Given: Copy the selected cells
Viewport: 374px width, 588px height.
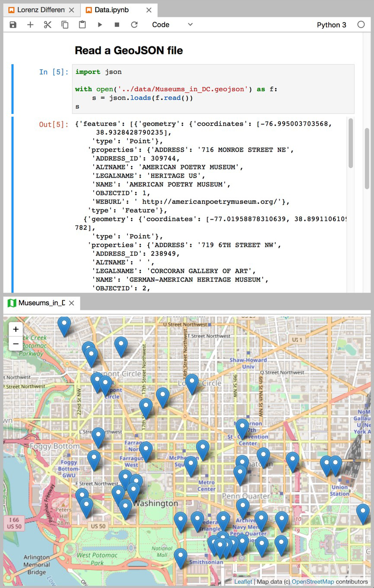Looking at the screenshot, I should click(65, 25).
